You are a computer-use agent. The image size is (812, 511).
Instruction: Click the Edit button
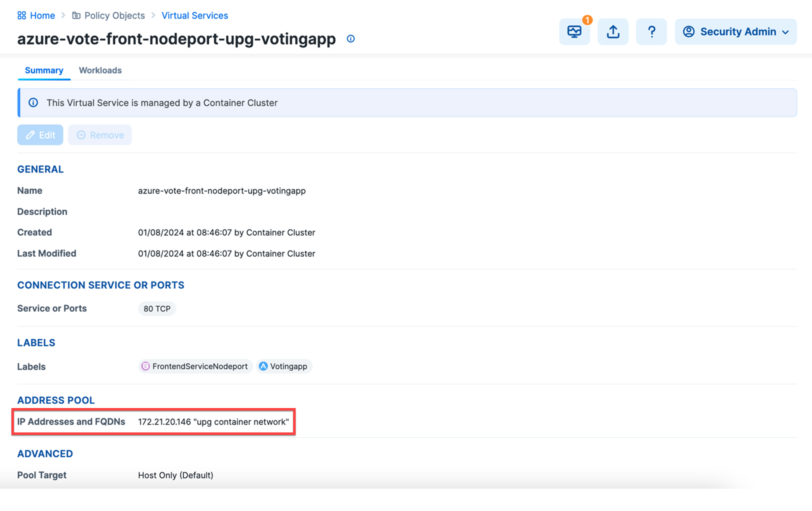(40, 135)
